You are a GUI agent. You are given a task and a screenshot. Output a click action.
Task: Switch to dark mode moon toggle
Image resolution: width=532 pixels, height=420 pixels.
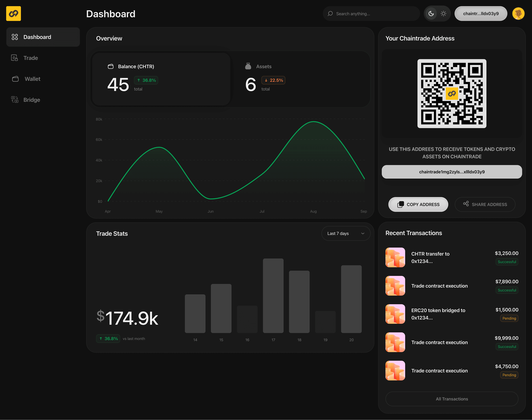point(431,14)
